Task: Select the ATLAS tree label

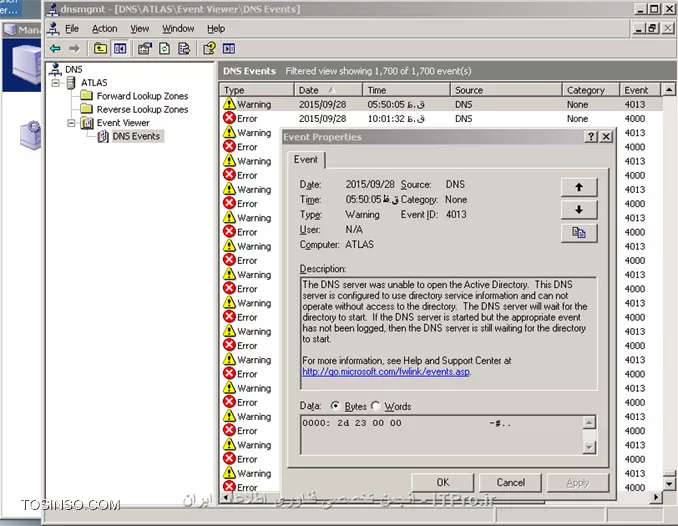Action: click(x=94, y=83)
